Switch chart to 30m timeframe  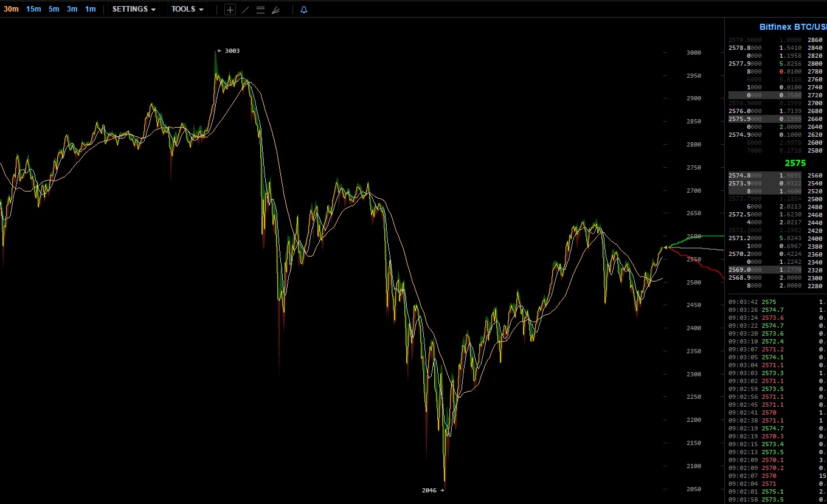(11, 9)
